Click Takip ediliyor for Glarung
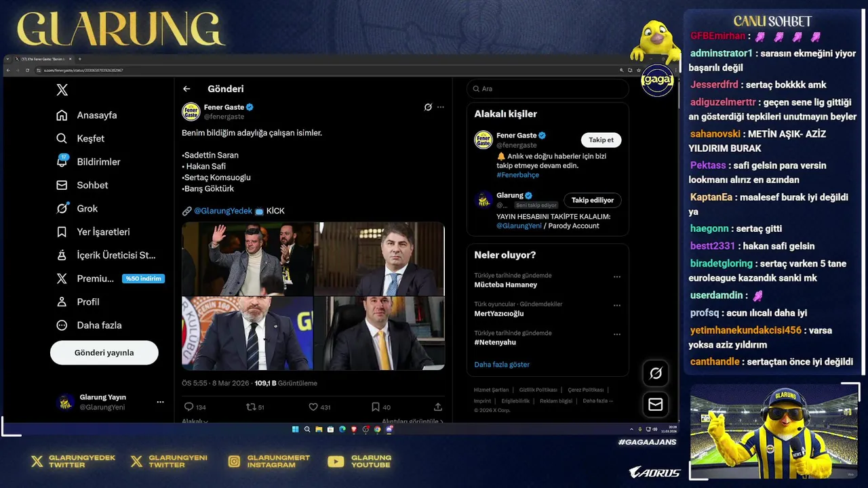This screenshot has width=868, height=488. tap(593, 200)
